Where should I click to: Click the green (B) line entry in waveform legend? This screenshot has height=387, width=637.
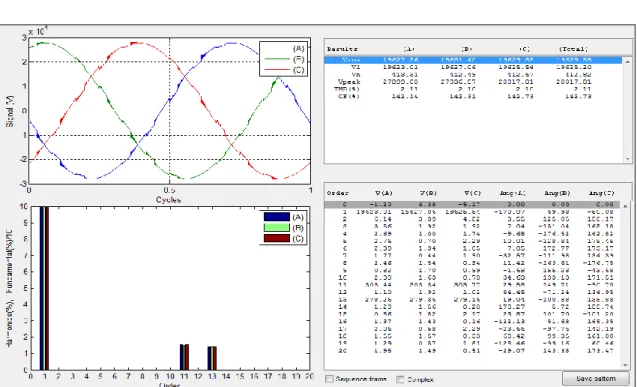(x=284, y=59)
